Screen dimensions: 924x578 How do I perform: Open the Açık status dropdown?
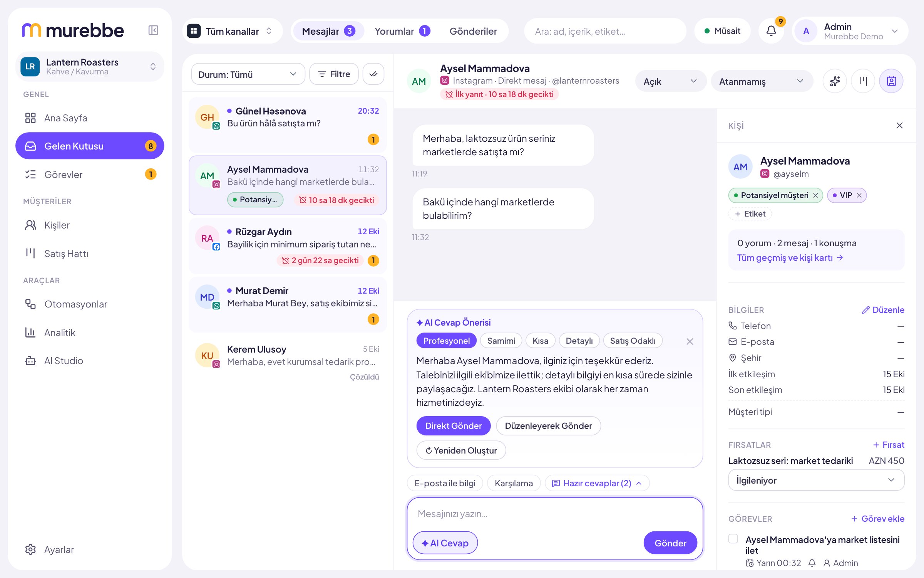coord(670,81)
